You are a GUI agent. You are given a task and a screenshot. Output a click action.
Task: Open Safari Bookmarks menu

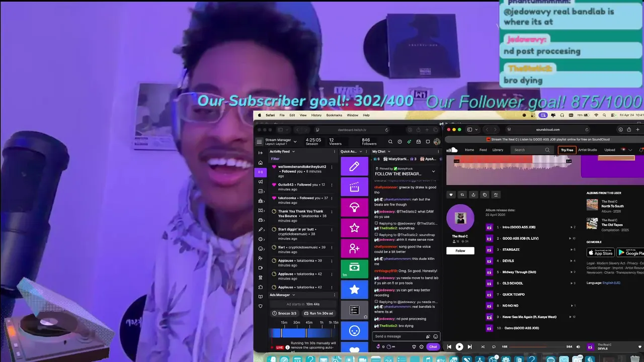[x=334, y=115]
